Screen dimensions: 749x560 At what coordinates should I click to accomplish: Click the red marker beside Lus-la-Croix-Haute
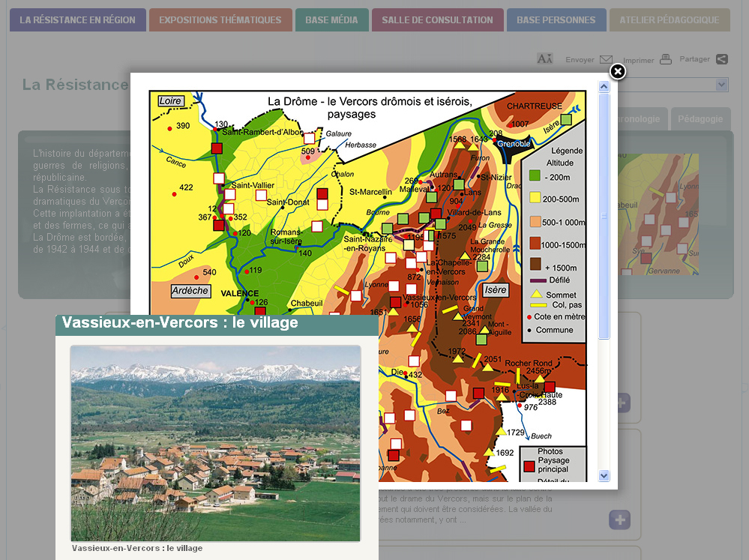tap(550, 387)
